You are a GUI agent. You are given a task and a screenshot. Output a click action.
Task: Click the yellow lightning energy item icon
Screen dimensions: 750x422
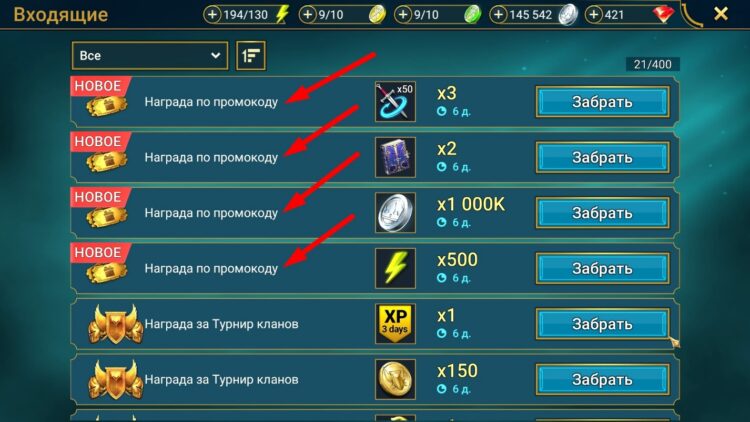point(395,268)
